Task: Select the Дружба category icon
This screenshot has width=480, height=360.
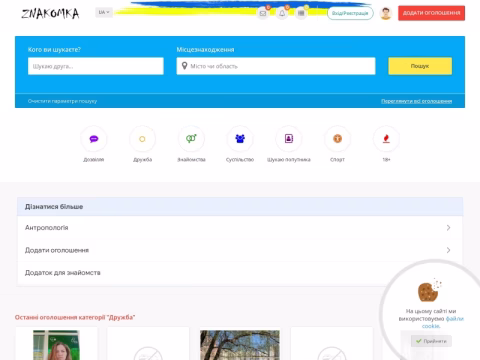Action: click(142, 139)
